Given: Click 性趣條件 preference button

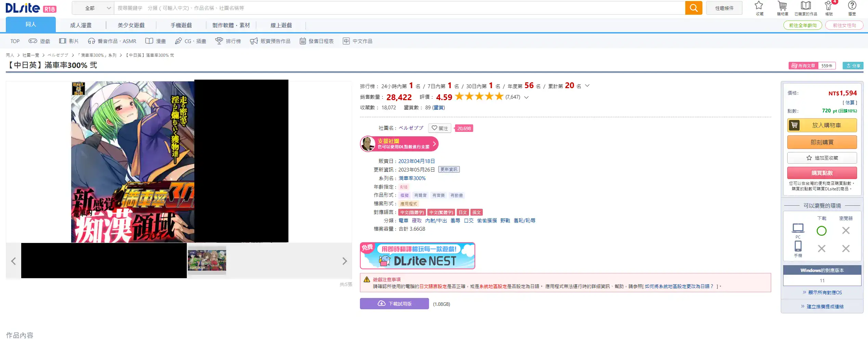Looking at the screenshot, I should tap(724, 8).
